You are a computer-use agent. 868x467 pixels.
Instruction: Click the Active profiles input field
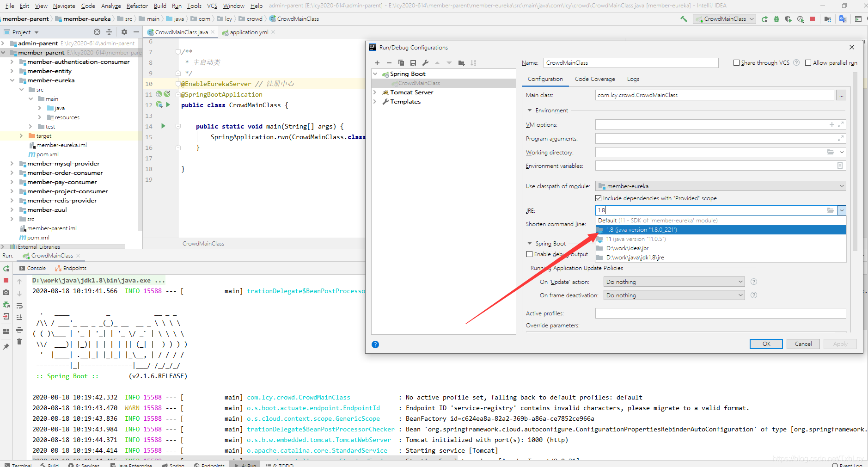[721, 313]
